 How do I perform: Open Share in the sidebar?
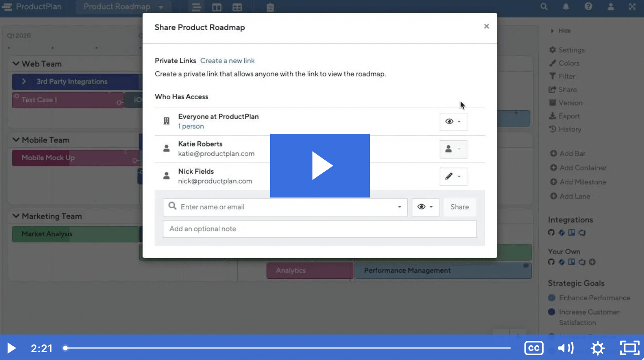tap(563, 90)
